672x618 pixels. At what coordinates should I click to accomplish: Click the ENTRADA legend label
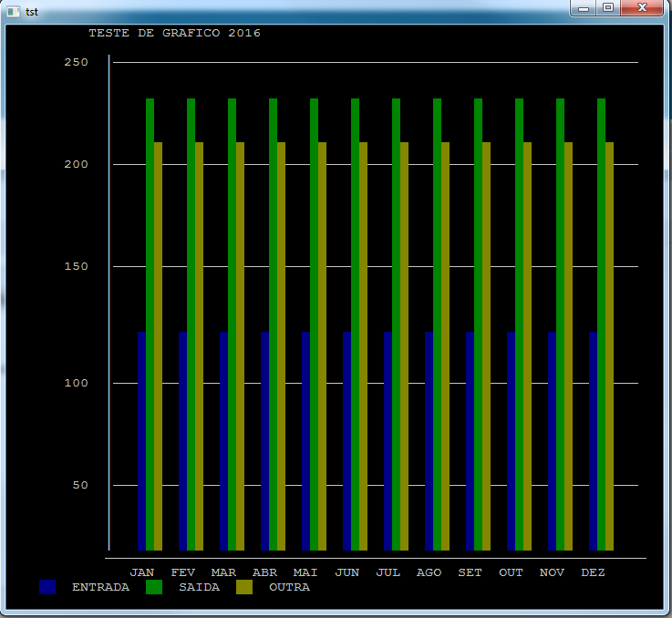100,588
